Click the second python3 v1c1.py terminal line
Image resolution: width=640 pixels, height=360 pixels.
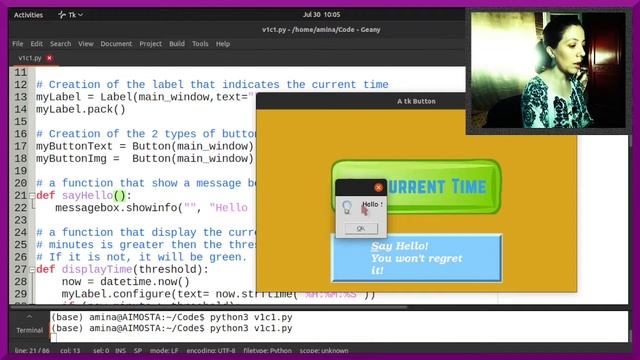(171, 328)
